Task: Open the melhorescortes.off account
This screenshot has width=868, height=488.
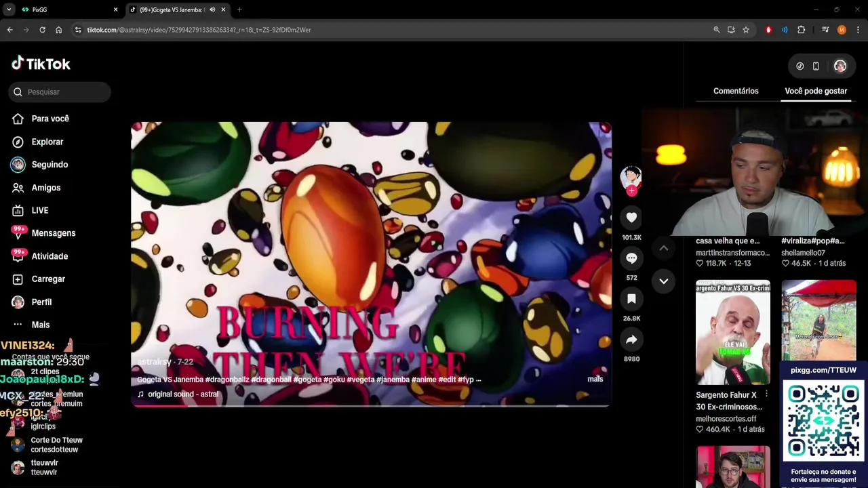Action: [x=726, y=419]
